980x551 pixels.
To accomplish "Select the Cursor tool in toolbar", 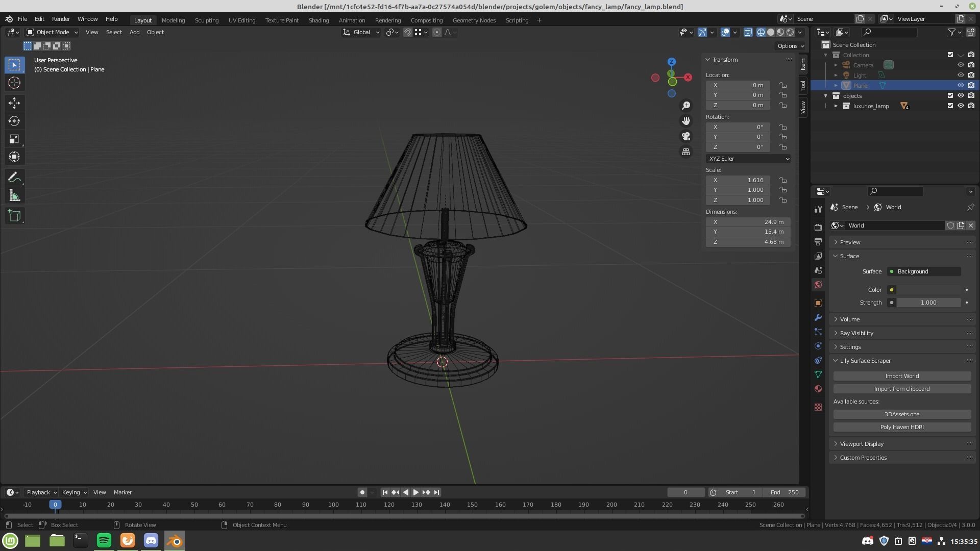I will pyautogui.click(x=14, y=83).
